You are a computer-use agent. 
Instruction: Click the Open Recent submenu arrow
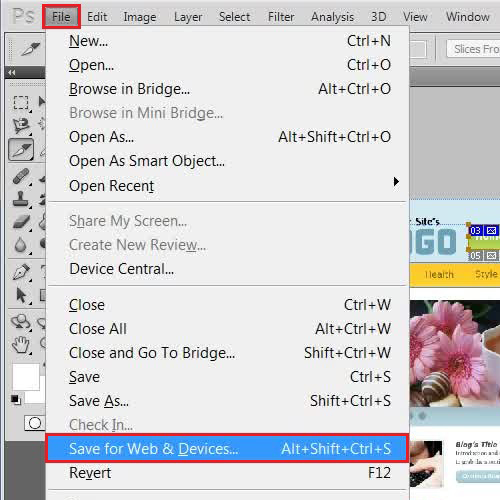coord(396,182)
